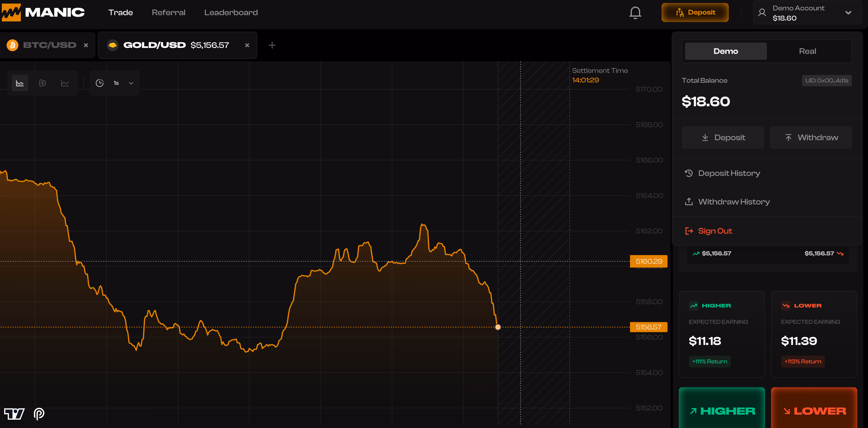Close the GOLD/USD tab
The height and width of the screenshot is (428, 868).
click(x=247, y=45)
